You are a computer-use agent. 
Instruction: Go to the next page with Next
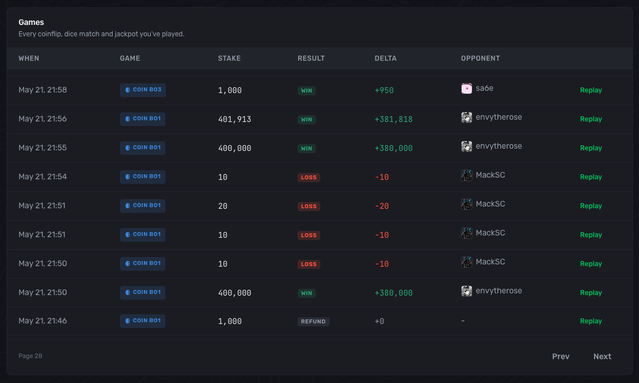pos(602,356)
